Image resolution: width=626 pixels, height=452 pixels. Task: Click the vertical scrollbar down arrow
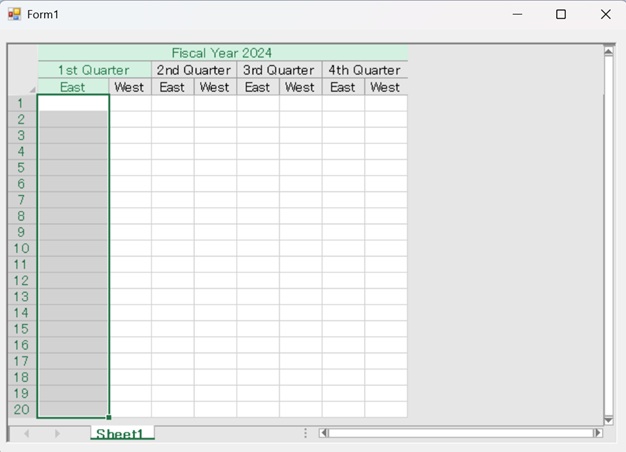(x=608, y=420)
